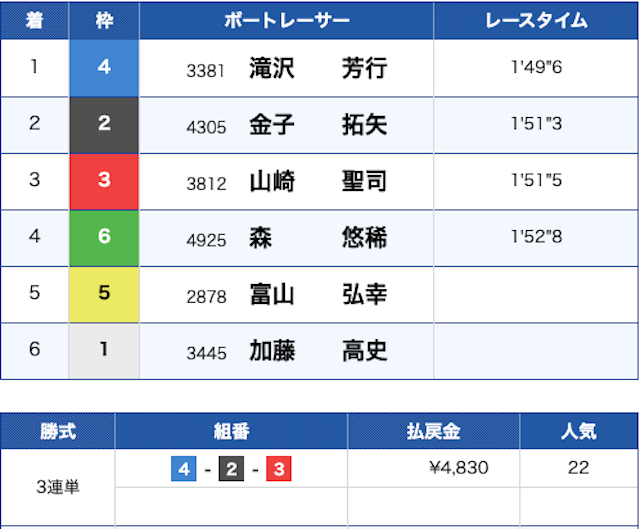Select racer 加藤 高史 entry
640x529 pixels.
point(317,351)
